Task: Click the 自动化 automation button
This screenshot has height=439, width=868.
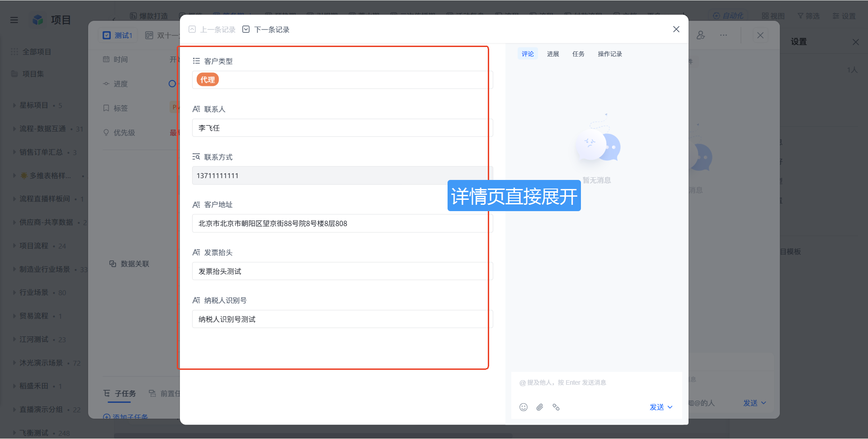Action: 728,16
